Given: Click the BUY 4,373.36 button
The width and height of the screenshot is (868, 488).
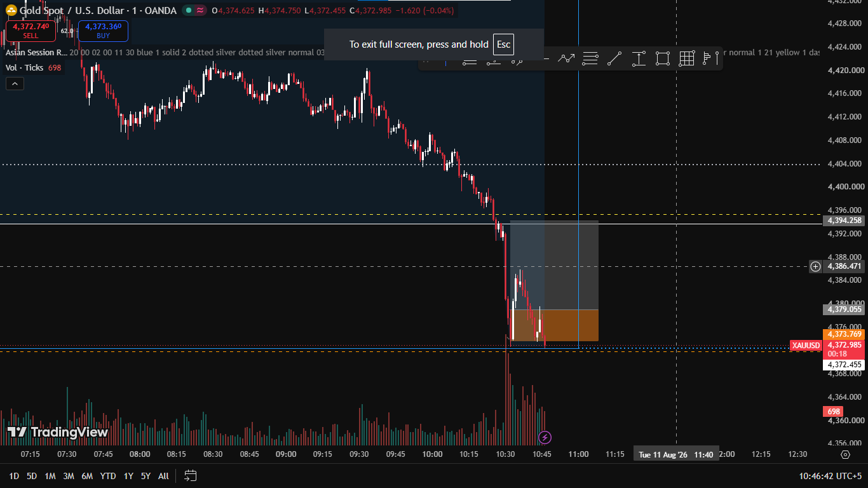Looking at the screenshot, I should point(103,30).
